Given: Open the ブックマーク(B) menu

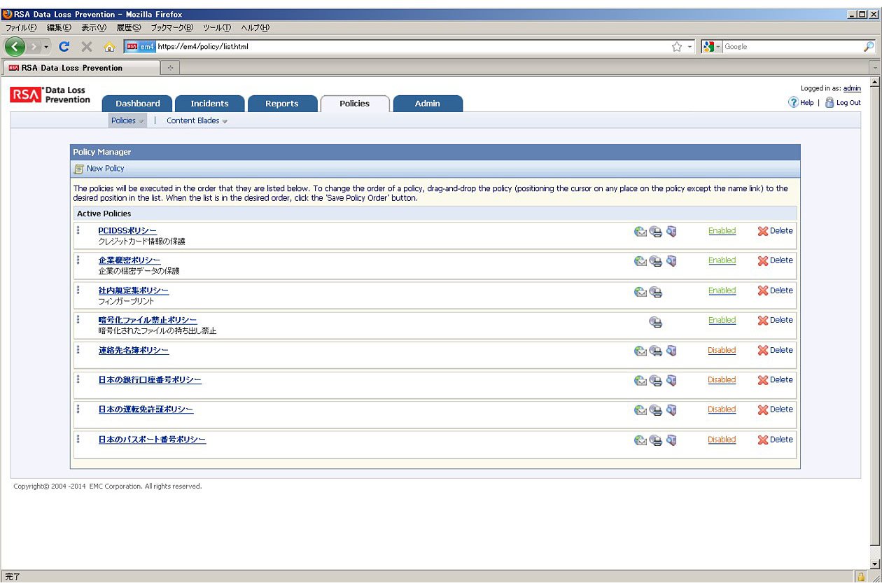Looking at the screenshot, I should click(x=171, y=27).
